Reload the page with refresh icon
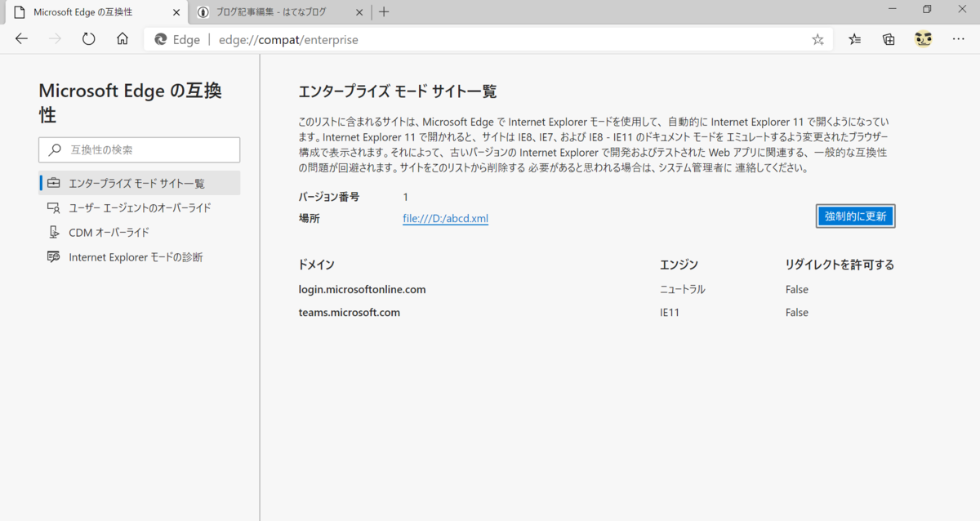Image resolution: width=980 pixels, height=521 pixels. (x=89, y=39)
